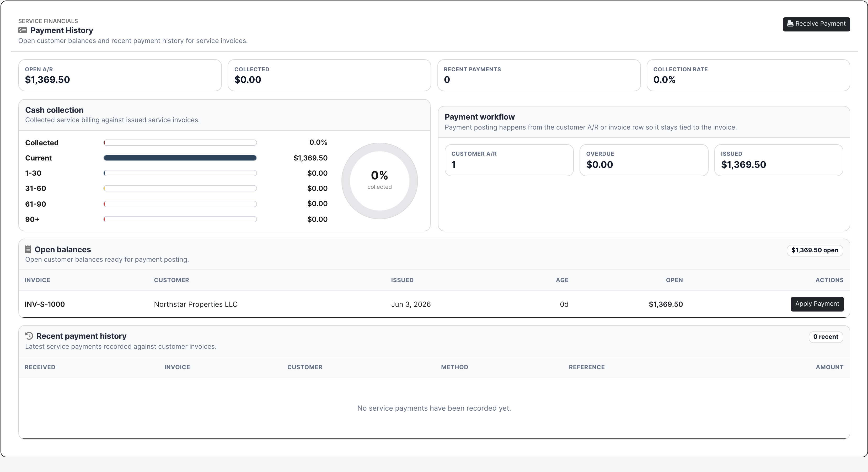
Task: Click the $1,369.50 open badge
Action: click(815, 250)
